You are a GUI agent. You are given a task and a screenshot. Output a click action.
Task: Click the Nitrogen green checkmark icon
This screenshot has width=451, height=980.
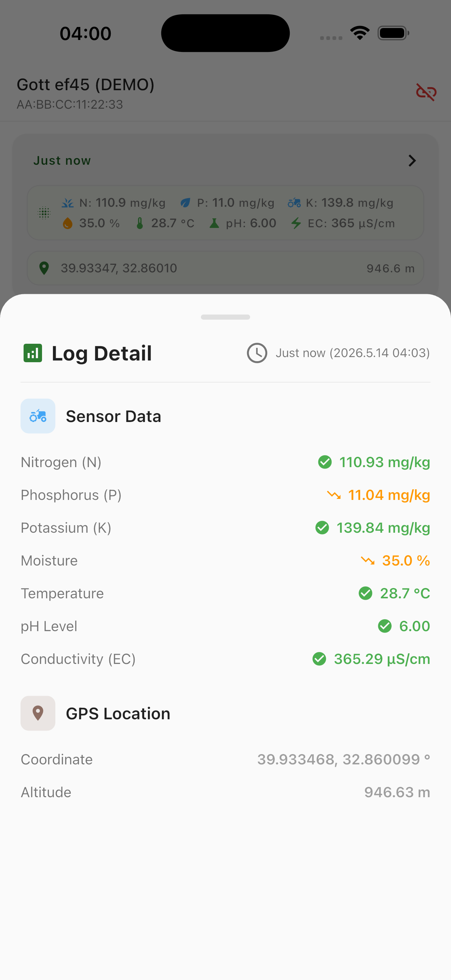point(325,462)
